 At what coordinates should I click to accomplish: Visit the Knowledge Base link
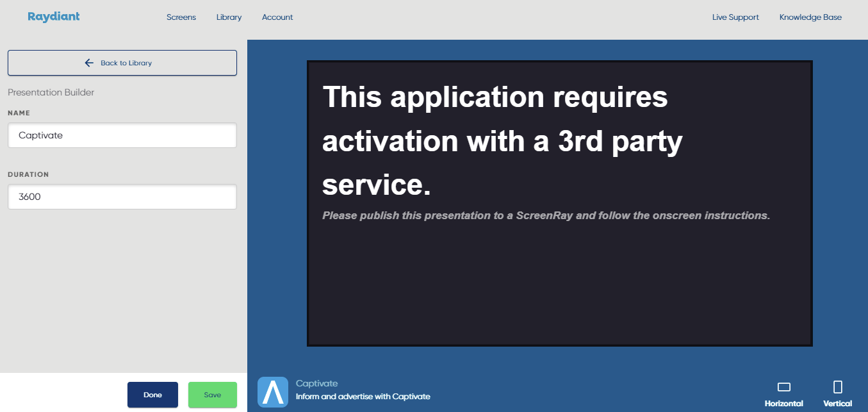click(810, 17)
